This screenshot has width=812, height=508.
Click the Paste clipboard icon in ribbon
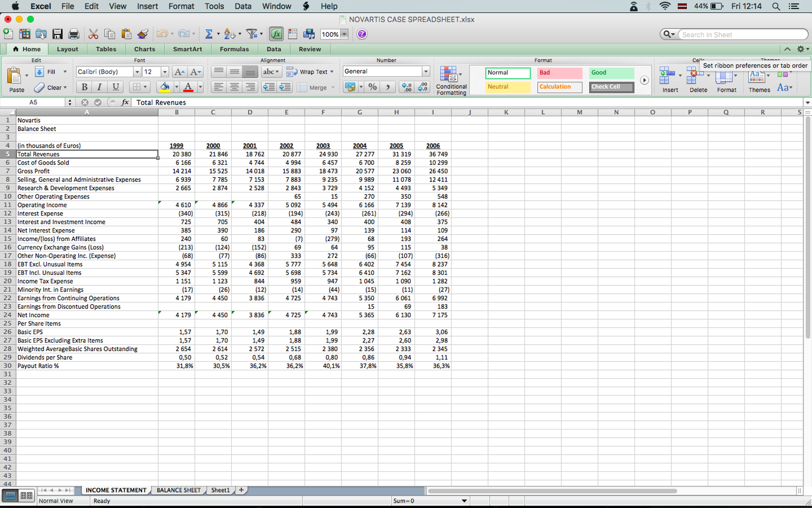click(x=14, y=75)
